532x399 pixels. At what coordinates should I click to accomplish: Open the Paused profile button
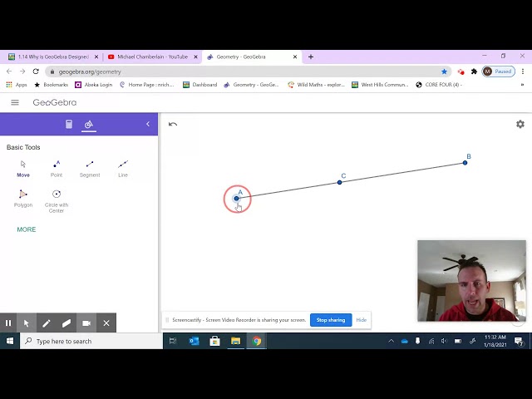(x=499, y=71)
